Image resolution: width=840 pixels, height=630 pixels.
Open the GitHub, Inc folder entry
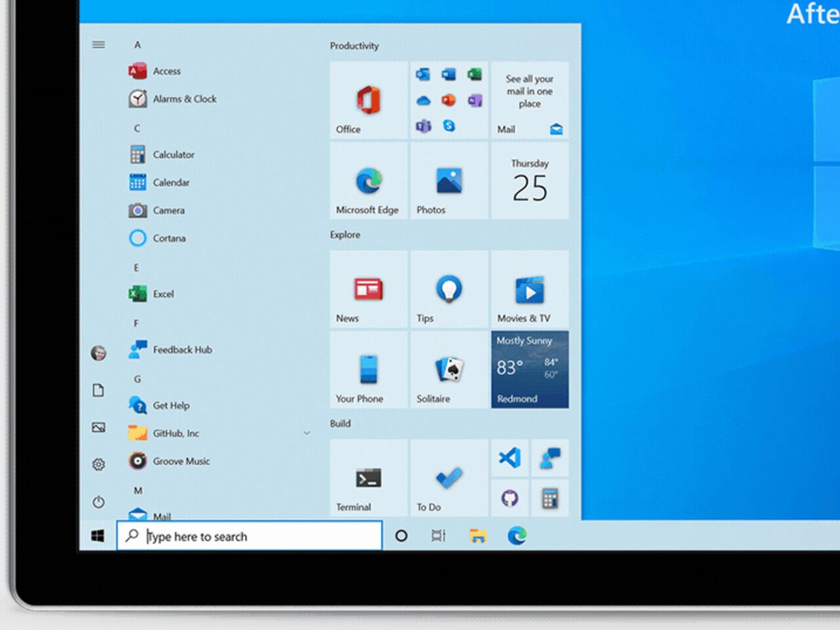pos(220,433)
